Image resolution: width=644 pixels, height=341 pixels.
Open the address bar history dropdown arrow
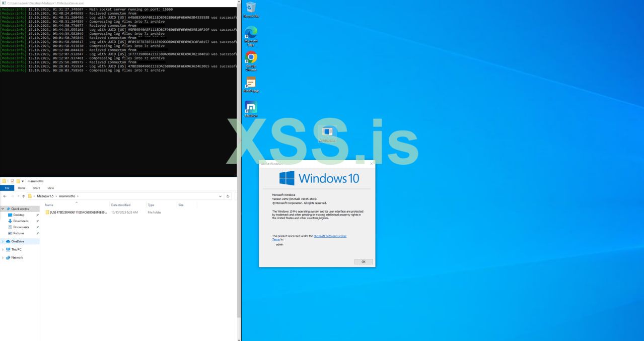pyautogui.click(x=220, y=196)
